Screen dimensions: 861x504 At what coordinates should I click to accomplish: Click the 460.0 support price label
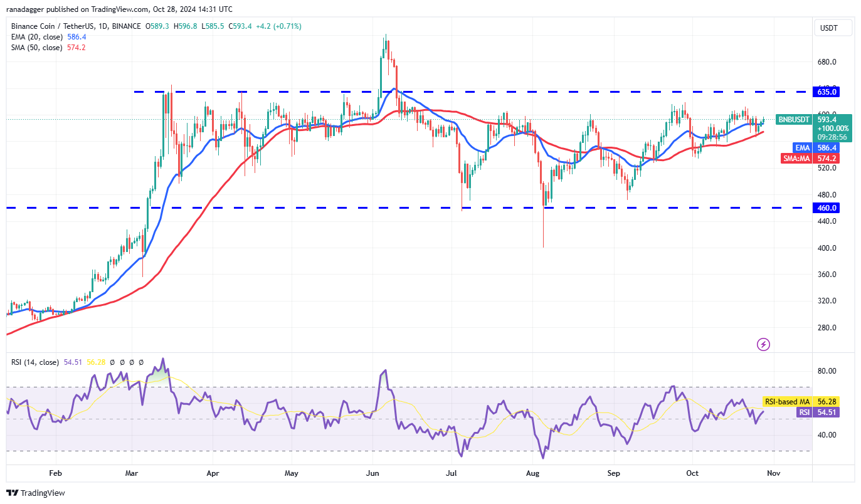click(827, 207)
